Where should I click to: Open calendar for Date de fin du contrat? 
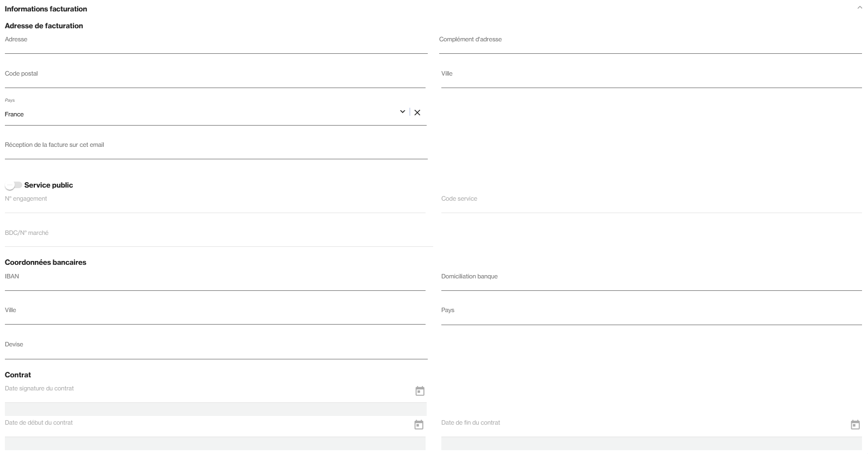click(x=855, y=425)
